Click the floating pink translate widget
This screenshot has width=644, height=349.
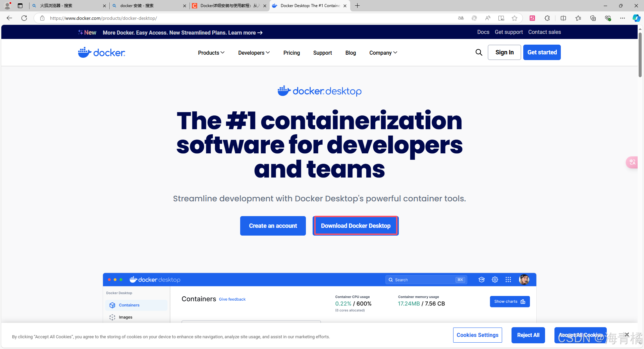(632, 162)
